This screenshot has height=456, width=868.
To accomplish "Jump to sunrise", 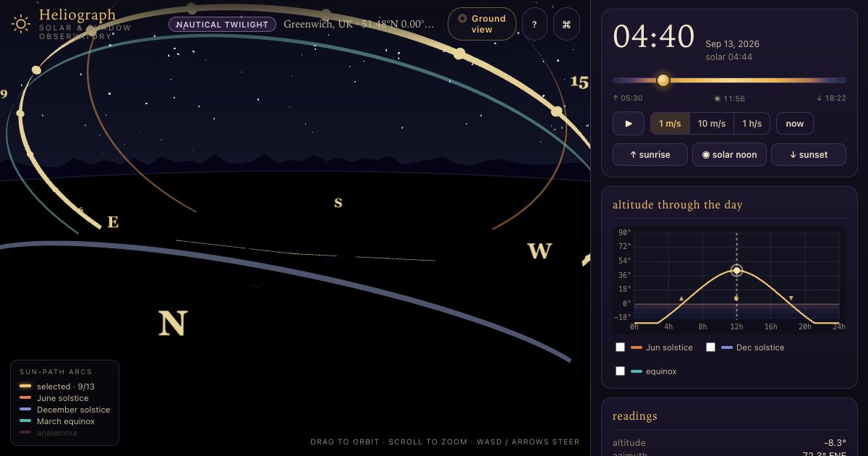I will click(650, 155).
